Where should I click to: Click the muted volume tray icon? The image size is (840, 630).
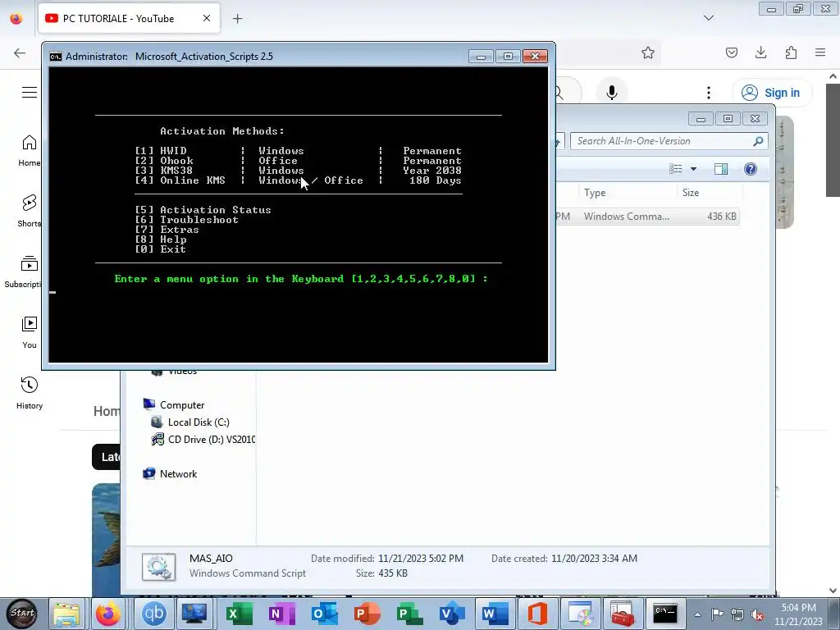tap(757, 614)
